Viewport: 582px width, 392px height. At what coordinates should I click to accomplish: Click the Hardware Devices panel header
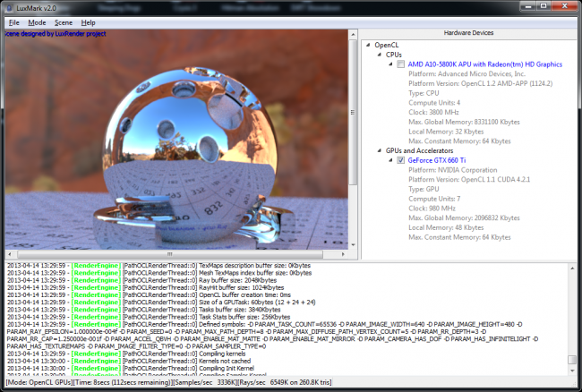(x=468, y=33)
